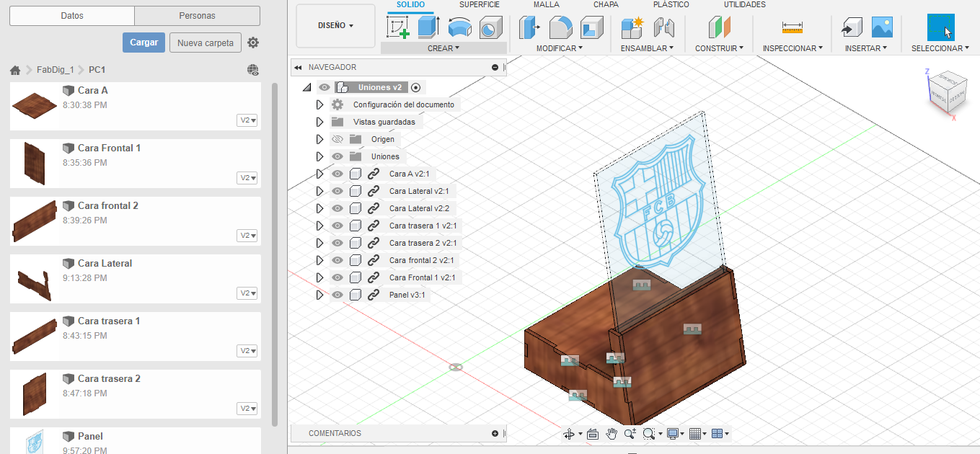Click the Select tool icon
The image size is (980, 454).
[940, 27]
